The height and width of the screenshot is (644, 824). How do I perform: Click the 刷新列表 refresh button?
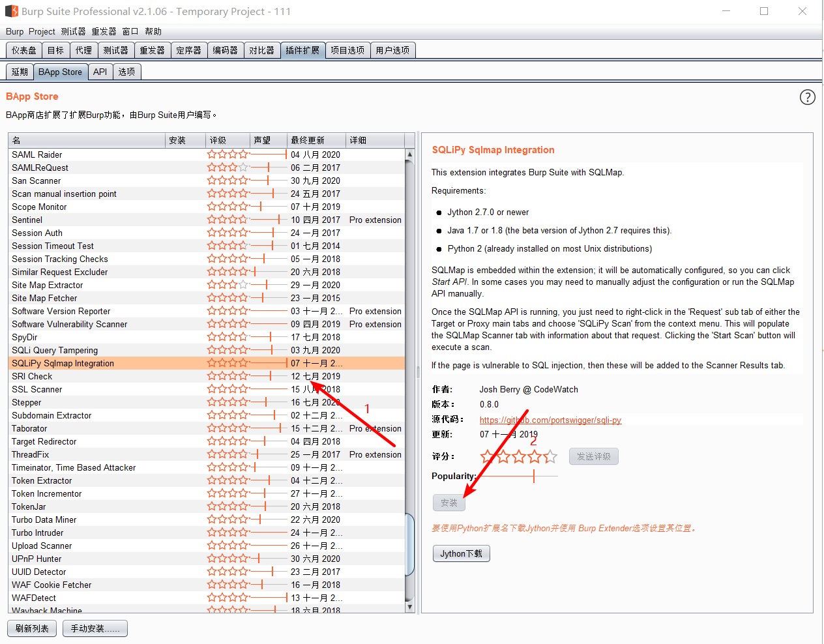click(31, 628)
